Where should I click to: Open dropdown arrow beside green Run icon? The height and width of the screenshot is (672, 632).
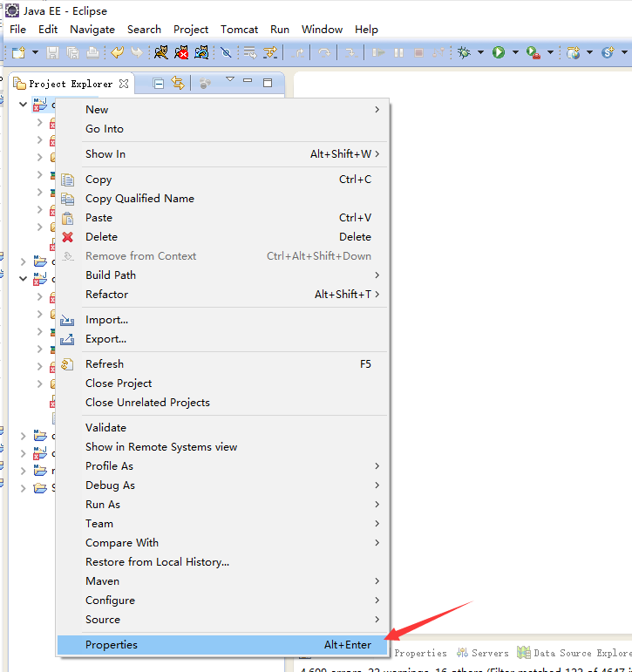(515, 52)
